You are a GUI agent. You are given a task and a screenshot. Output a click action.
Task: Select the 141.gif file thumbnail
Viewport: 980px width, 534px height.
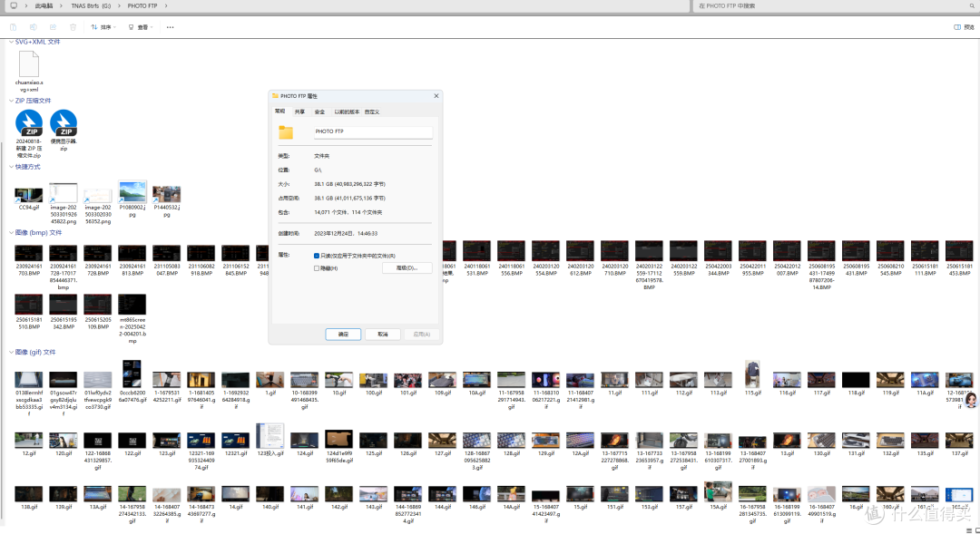coord(304,494)
